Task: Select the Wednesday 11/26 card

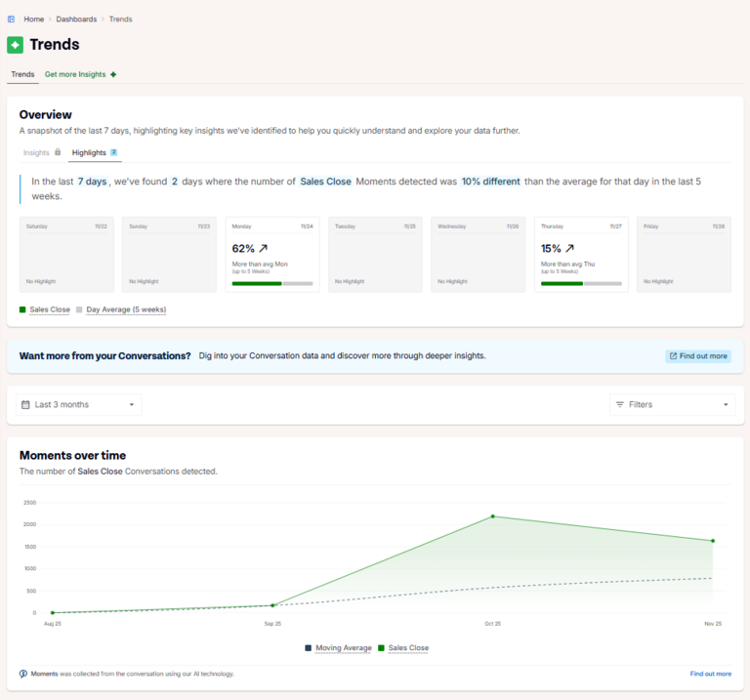Action: [x=479, y=255]
